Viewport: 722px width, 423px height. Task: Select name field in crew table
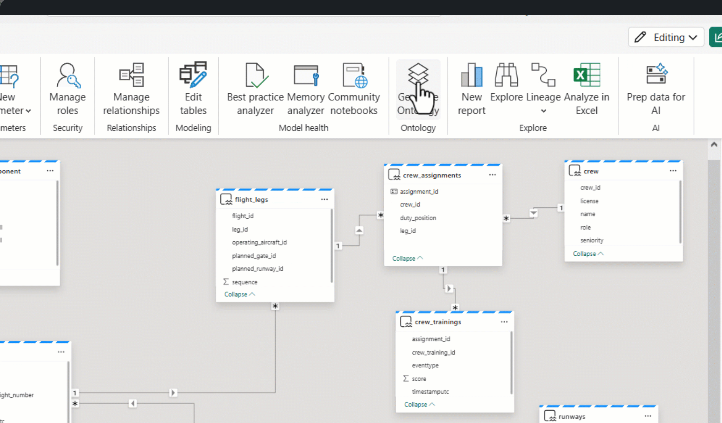(588, 214)
